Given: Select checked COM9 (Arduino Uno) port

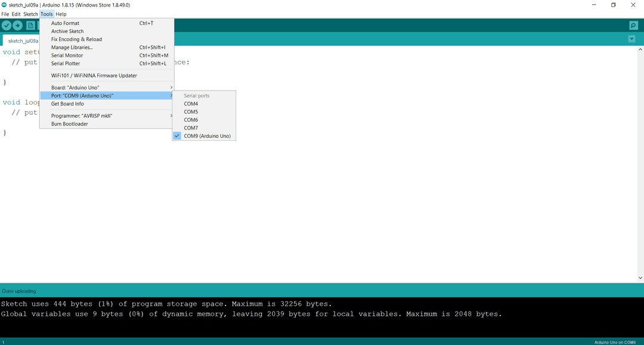Looking at the screenshot, I should (x=204, y=135).
